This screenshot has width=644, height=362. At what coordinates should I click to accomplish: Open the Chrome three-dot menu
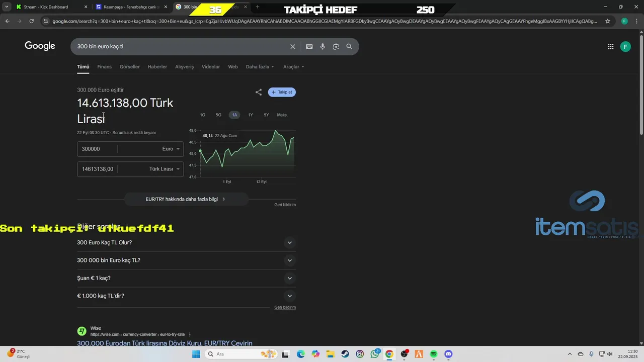[x=636, y=21]
